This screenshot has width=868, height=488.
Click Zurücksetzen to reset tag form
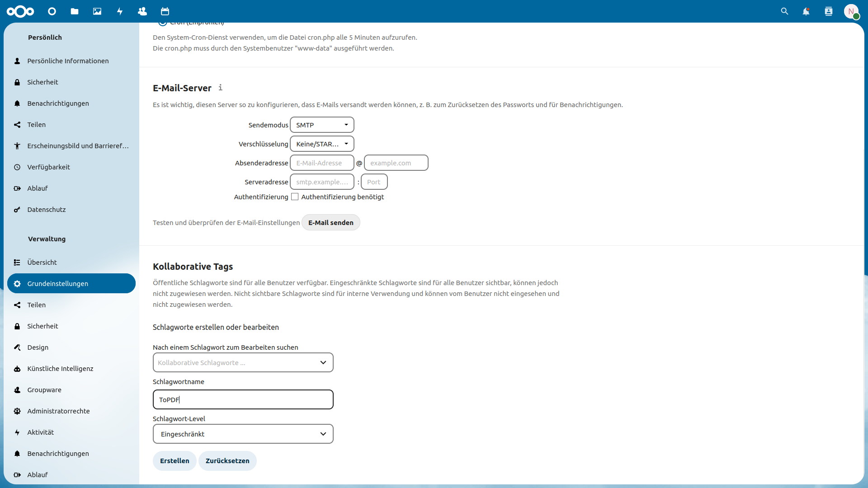[227, 461]
